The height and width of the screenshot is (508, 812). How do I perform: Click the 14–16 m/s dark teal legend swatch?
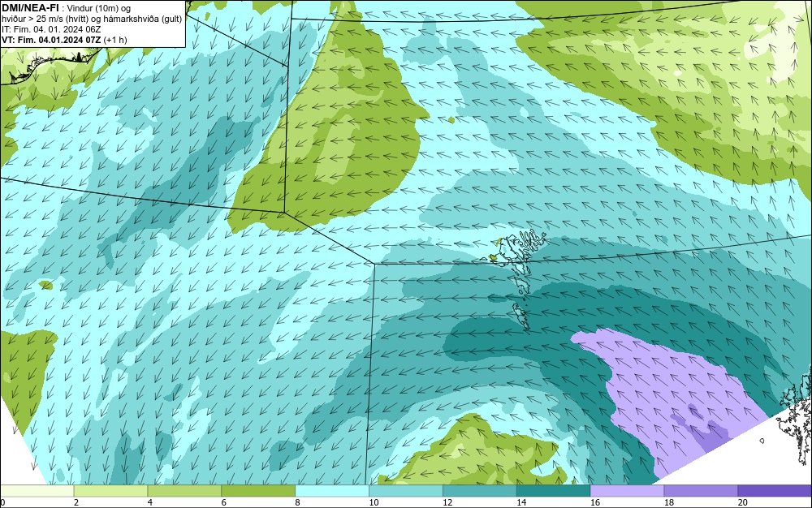pyautogui.click(x=553, y=491)
